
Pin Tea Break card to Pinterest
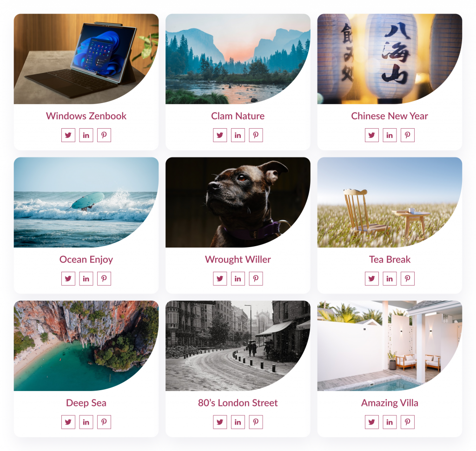click(407, 279)
